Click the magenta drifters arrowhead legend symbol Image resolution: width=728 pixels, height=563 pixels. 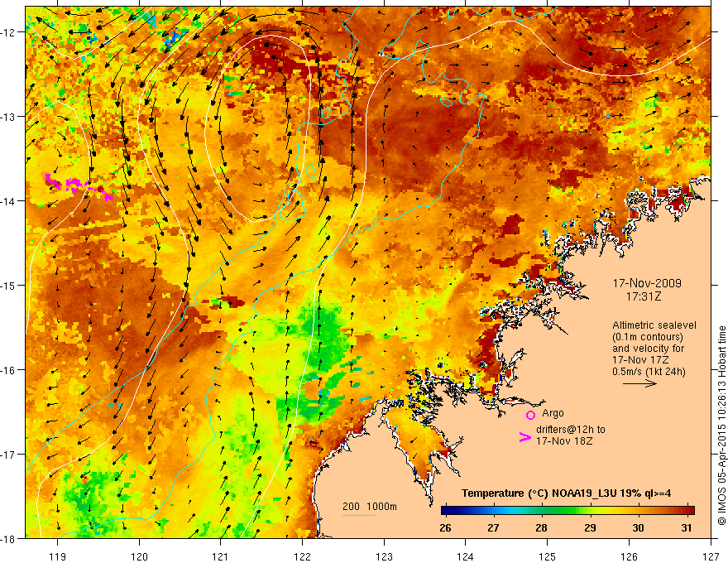[x=525, y=437]
